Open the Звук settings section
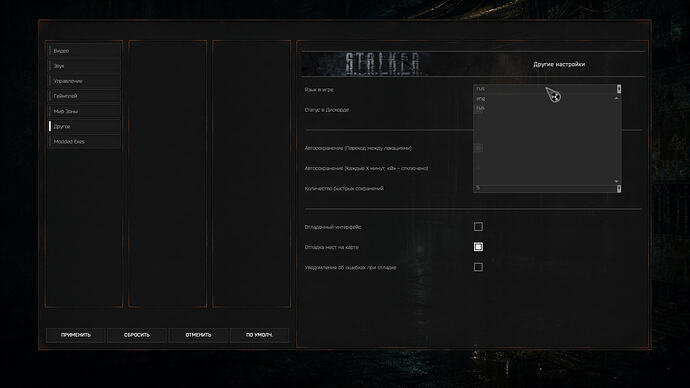690x388 pixels. click(x=84, y=66)
